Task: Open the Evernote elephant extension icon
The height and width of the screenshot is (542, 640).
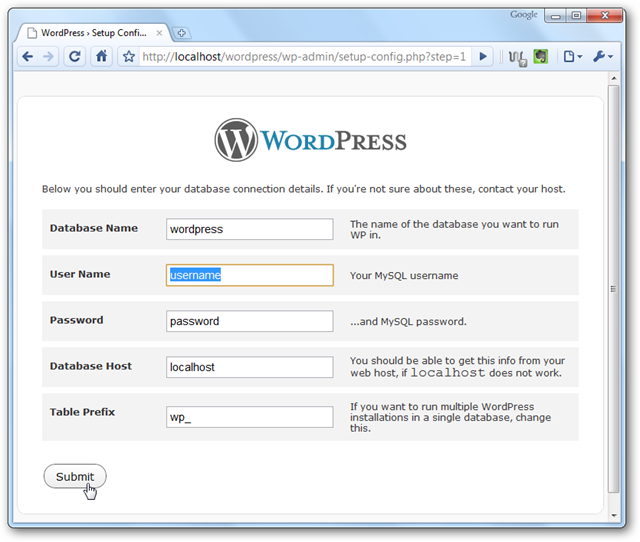Action: [x=540, y=56]
